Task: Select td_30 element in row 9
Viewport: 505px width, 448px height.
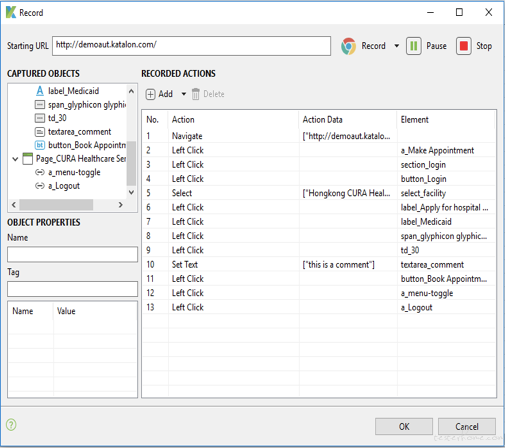Action: (x=446, y=250)
